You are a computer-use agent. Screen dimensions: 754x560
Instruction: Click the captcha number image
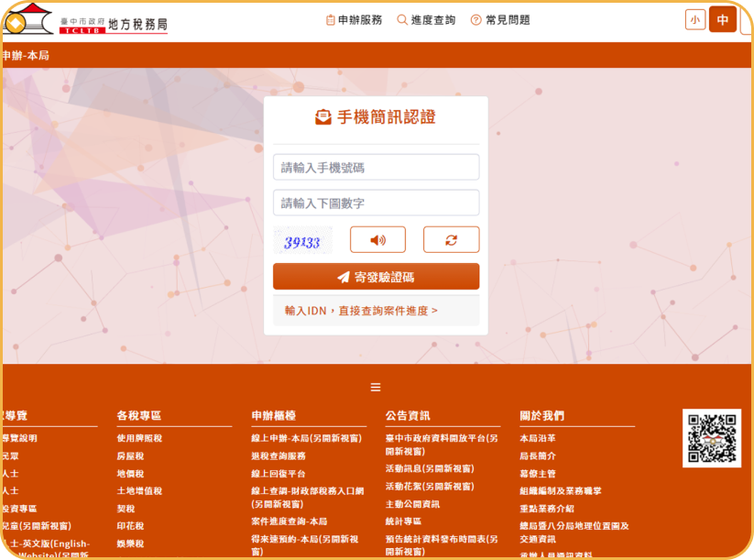point(302,242)
